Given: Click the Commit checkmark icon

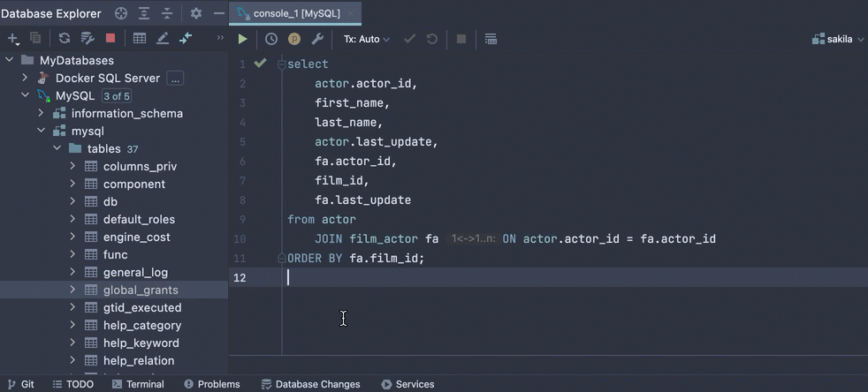Looking at the screenshot, I should point(409,39).
